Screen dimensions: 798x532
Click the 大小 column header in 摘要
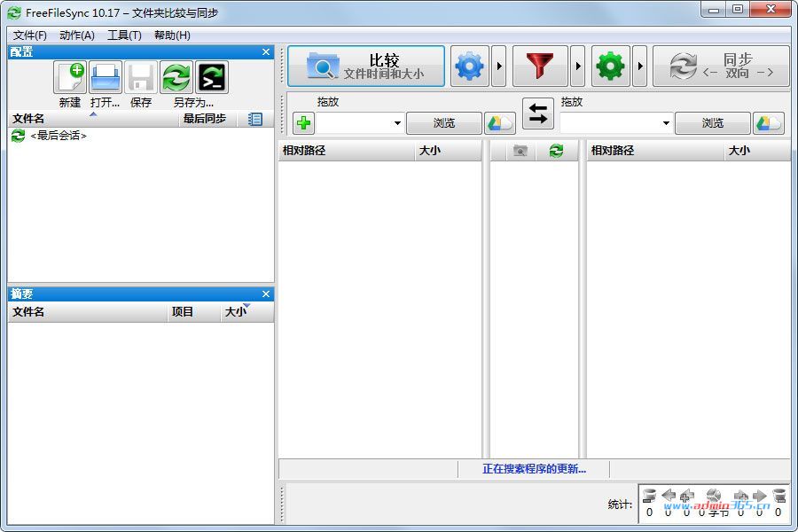pos(247,312)
